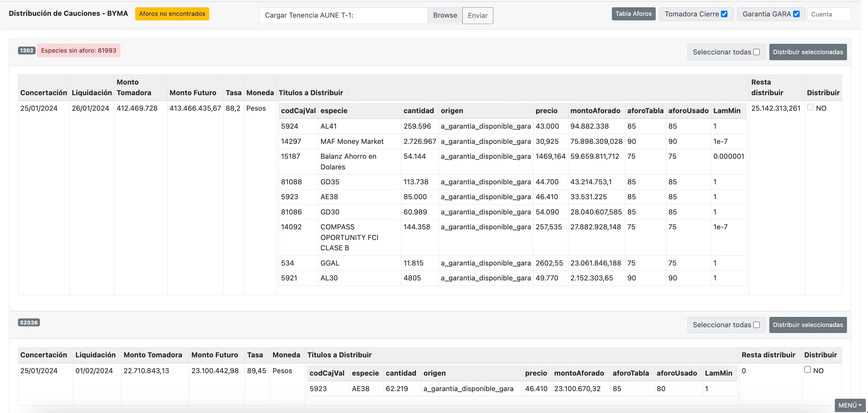Tick Distribuir checkbox for 26/01/2024 caución

810,107
